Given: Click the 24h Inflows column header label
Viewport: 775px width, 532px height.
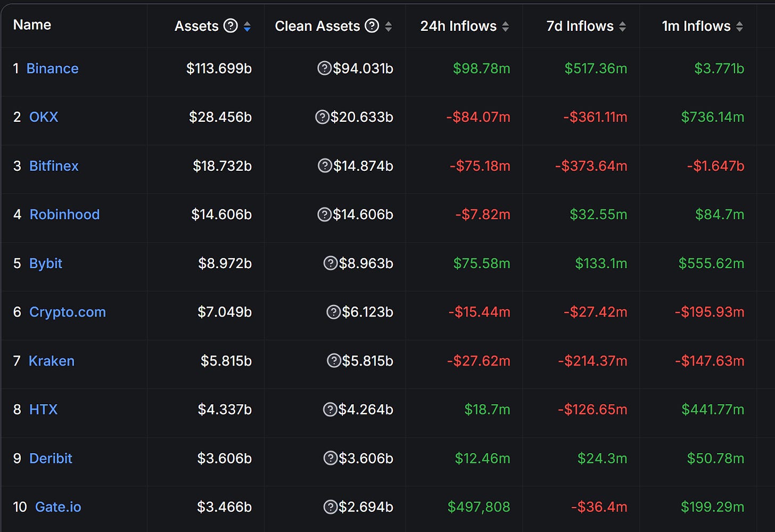Looking at the screenshot, I should 458,26.
